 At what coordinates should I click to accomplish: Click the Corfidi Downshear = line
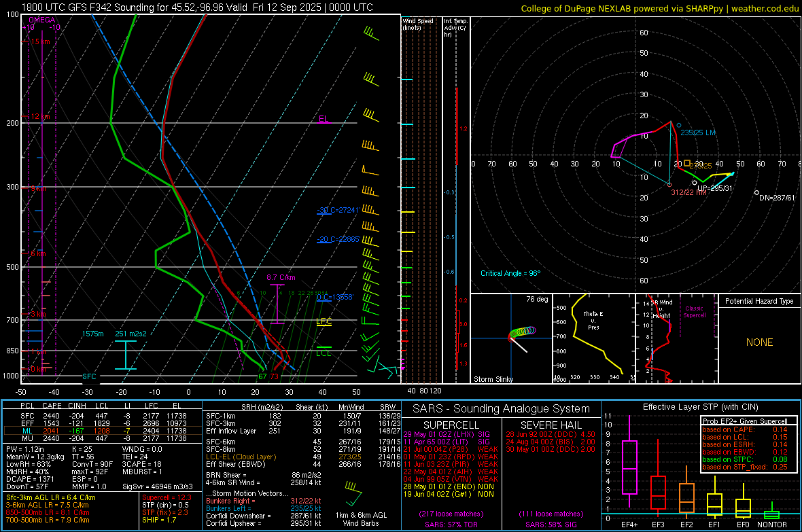[264, 516]
